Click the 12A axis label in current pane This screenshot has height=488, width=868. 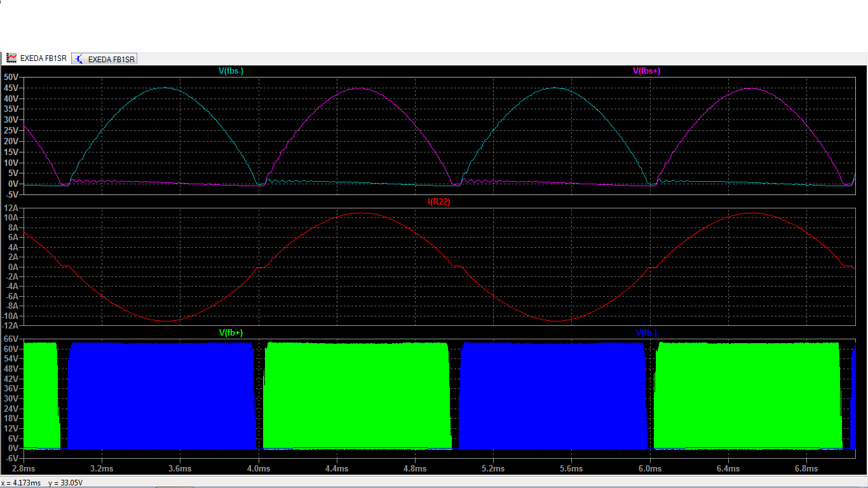[x=11, y=208]
